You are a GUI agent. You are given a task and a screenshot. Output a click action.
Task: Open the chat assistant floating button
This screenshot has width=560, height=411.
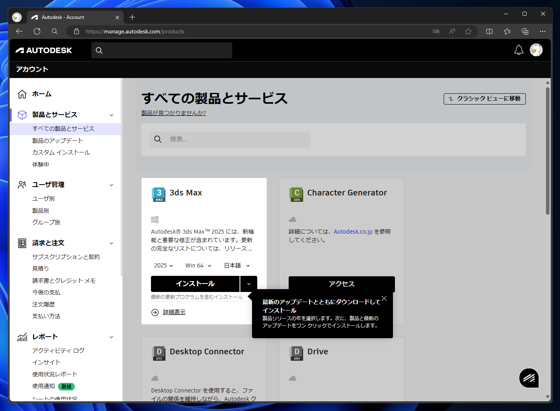529,378
